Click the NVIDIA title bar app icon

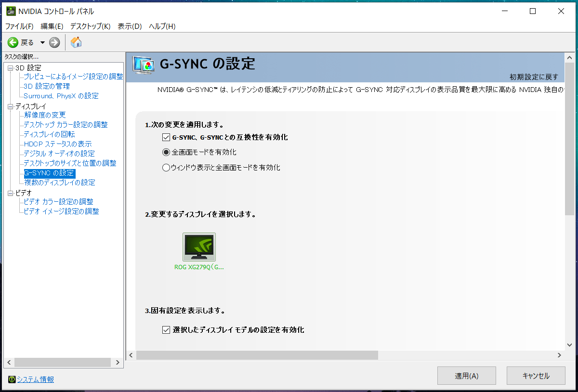(x=11, y=11)
